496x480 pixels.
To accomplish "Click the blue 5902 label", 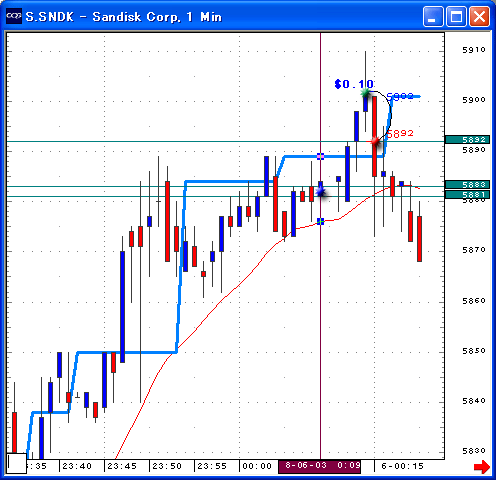I will click(x=400, y=96).
